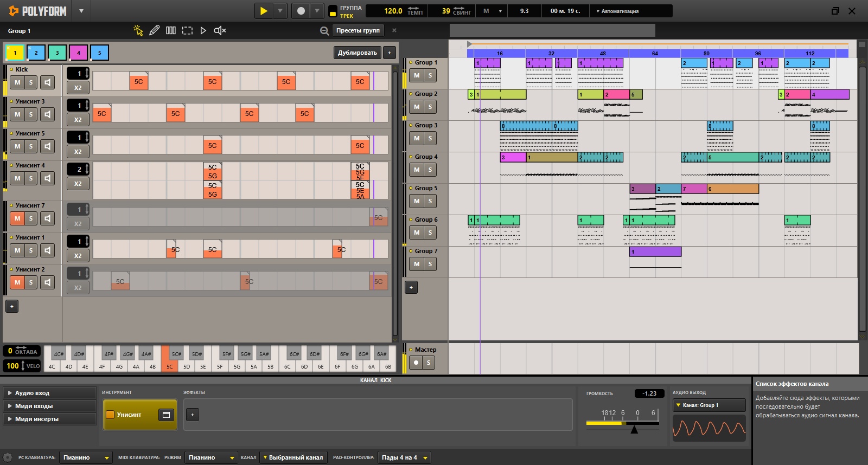This screenshot has width=868, height=465.
Task: Select the dashed rectangle selection tool
Action: (187, 30)
